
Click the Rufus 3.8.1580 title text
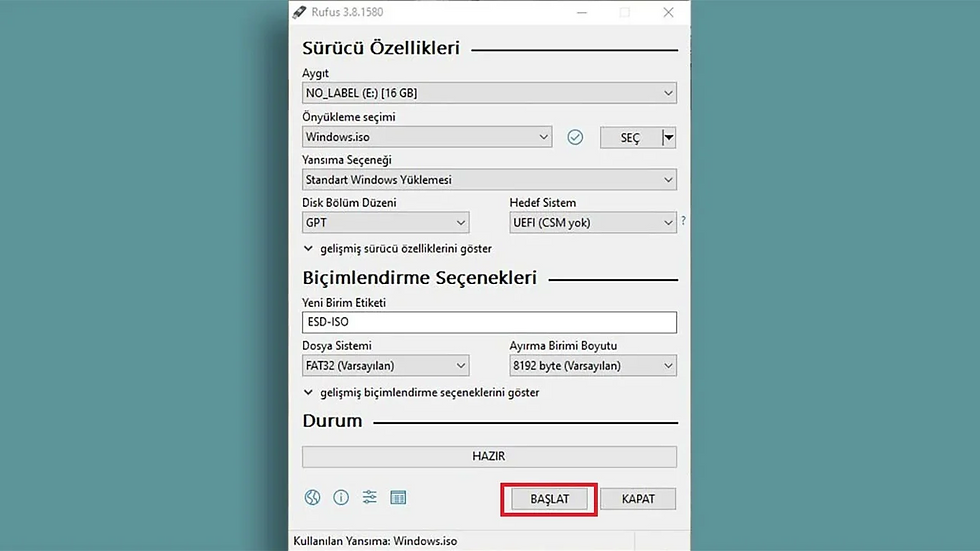(x=347, y=12)
